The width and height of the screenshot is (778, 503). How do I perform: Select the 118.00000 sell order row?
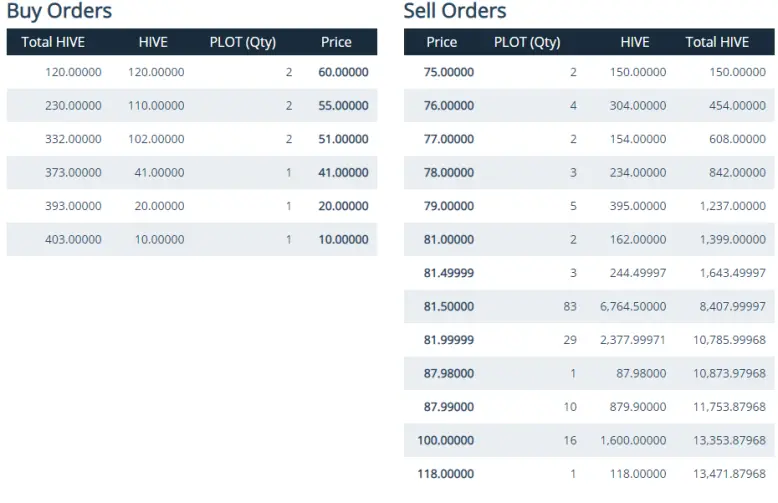tap(589, 474)
